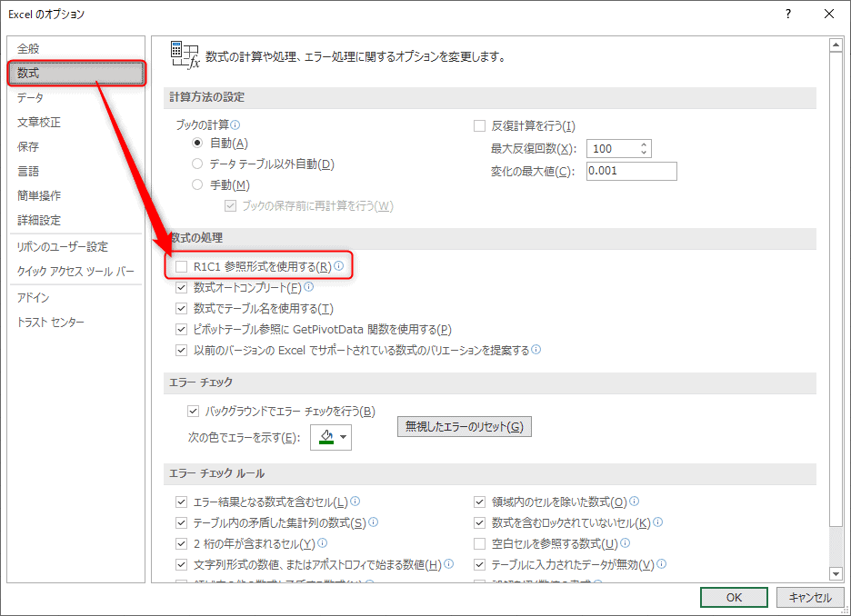
Task: Toggle 文字列形式の数値 error rule checkbox
Action: (x=181, y=564)
